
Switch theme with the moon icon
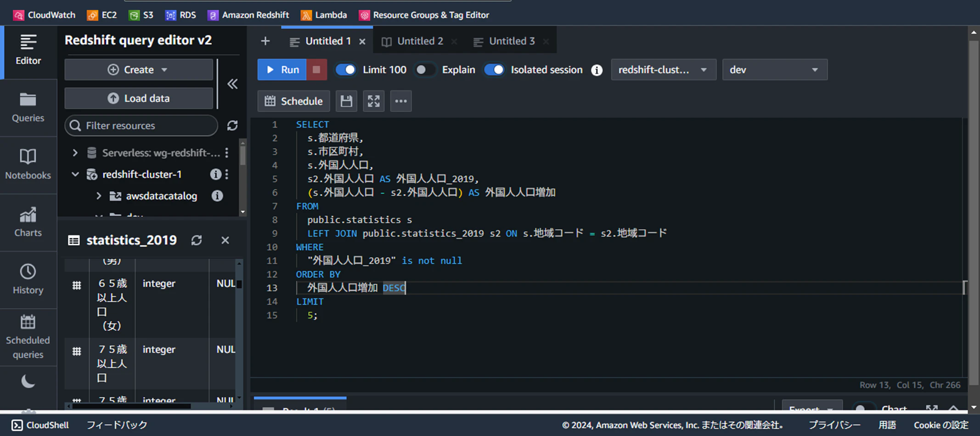(28, 381)
